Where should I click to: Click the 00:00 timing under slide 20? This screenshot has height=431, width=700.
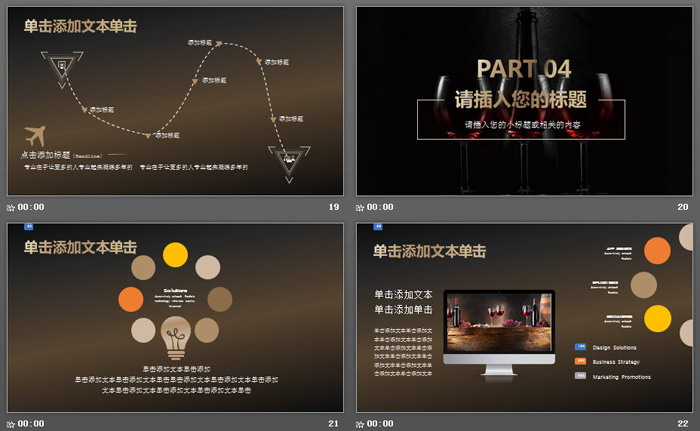coord(380,207)
